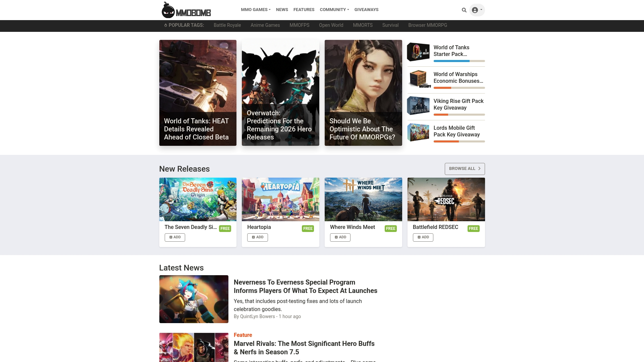Add Heartopia to your library
The width and height of the screenshot is (644, 362).
pos(257,237)
